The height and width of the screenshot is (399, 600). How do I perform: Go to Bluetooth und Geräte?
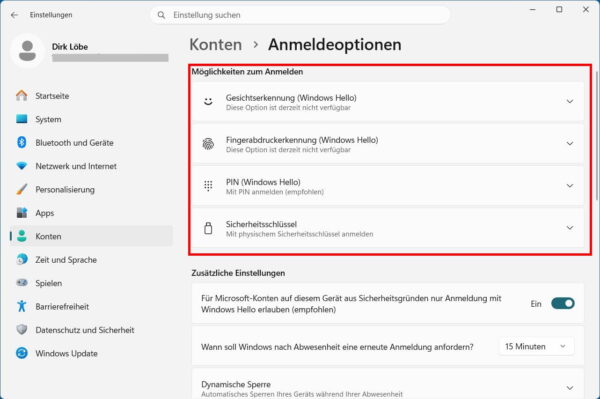click(91, 143)
